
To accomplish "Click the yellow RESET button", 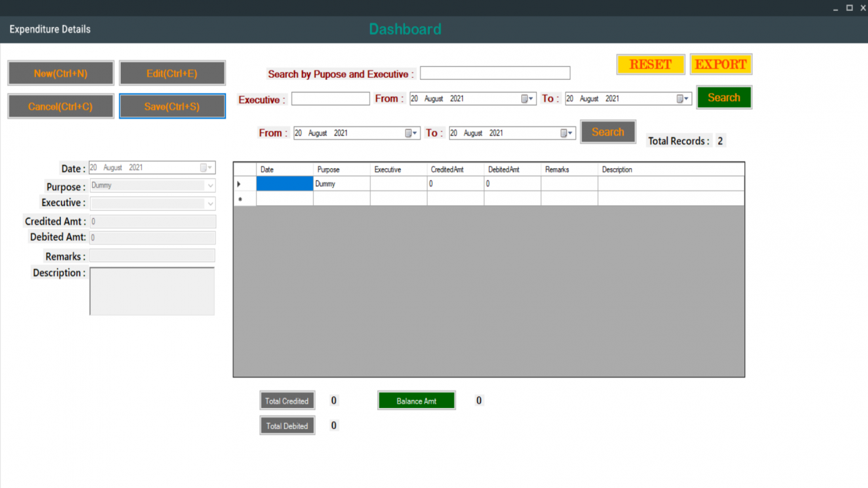I will [650, 64].
